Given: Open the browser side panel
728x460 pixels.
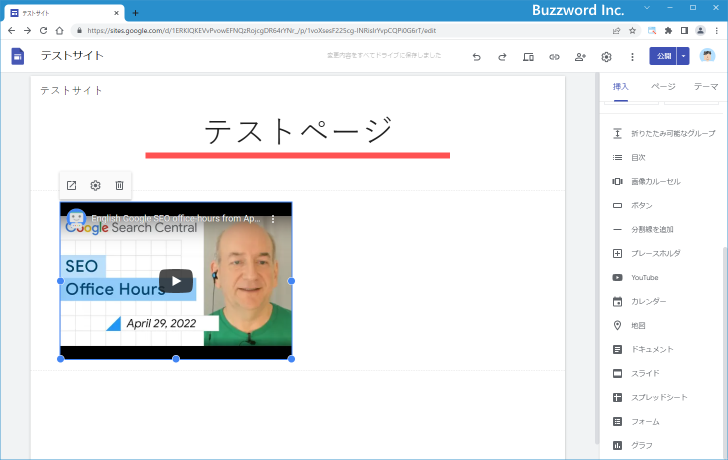Looking at the screenshot, I should pos(684,31).
